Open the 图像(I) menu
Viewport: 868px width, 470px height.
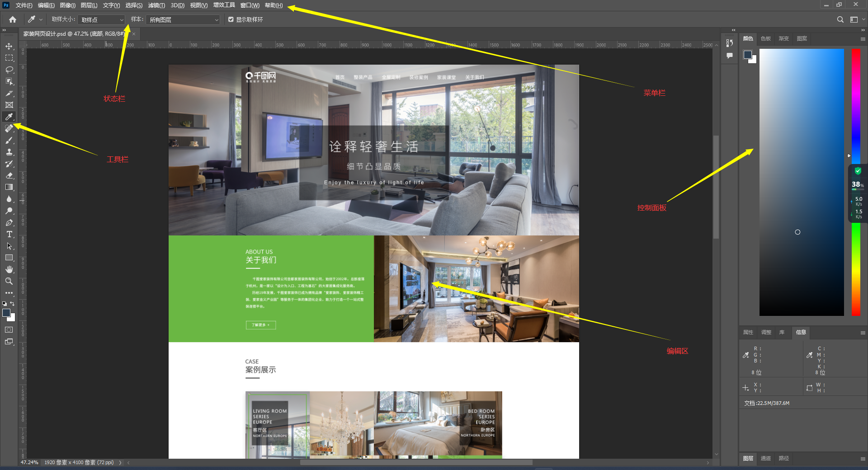point(68,5)
